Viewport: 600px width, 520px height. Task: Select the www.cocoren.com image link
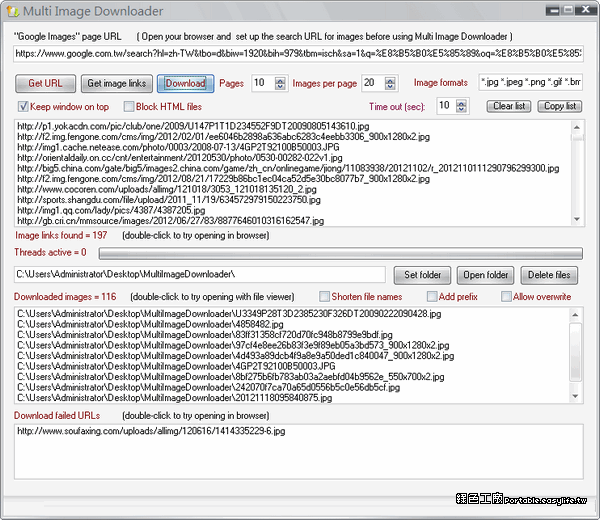click(x=167, y=189)
